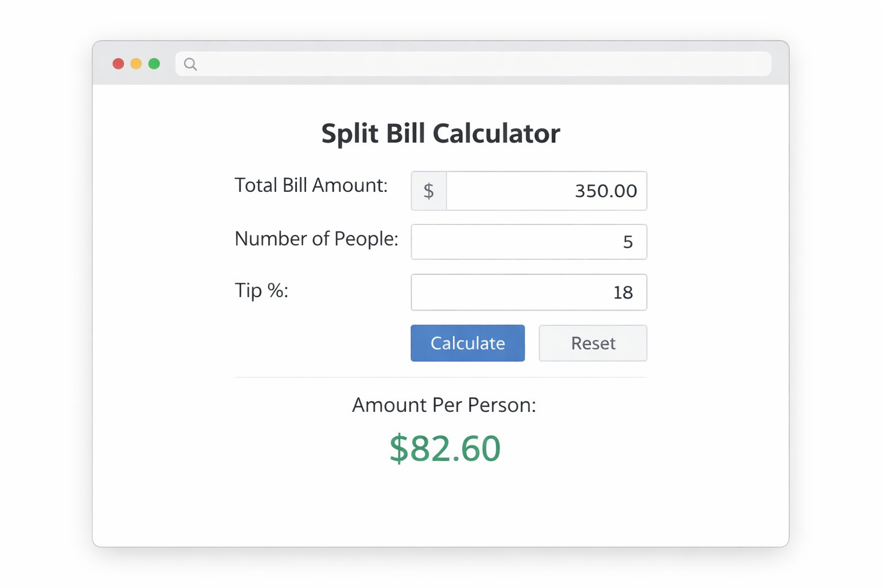This screenshot has width=882, height=588.
Task: Click the Amount Per Person label
Action: pyautogui.click(x=443, y=405)
